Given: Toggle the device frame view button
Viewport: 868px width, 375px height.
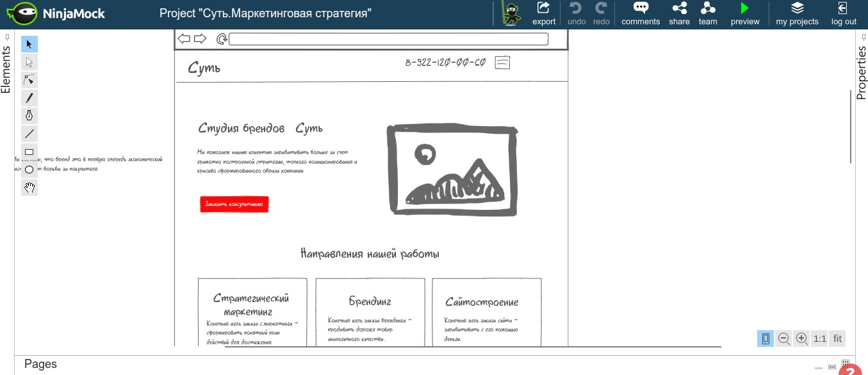Looking at the screenshot, I should (766, 339).
